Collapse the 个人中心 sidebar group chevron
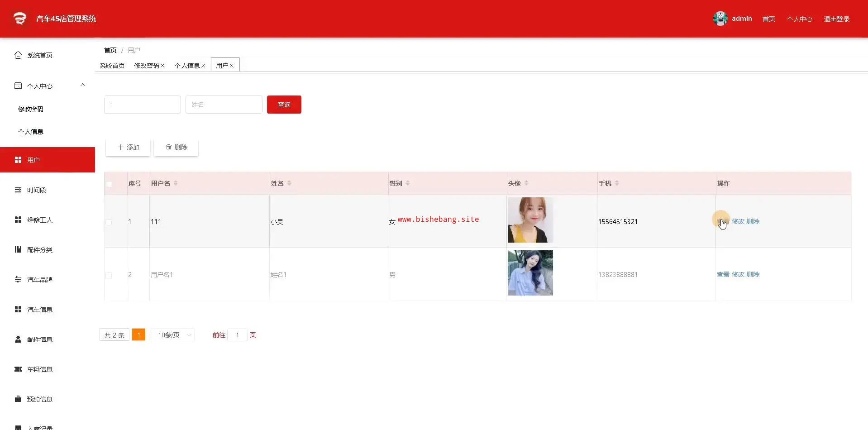Image resolution: width=868 pixels, height=430 pixels. tap(83, 85)
